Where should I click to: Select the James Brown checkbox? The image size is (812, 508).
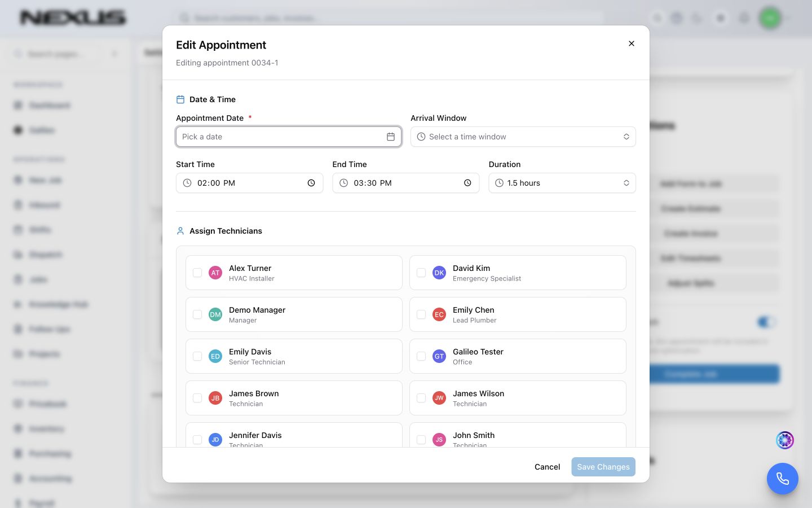(197, 398)
